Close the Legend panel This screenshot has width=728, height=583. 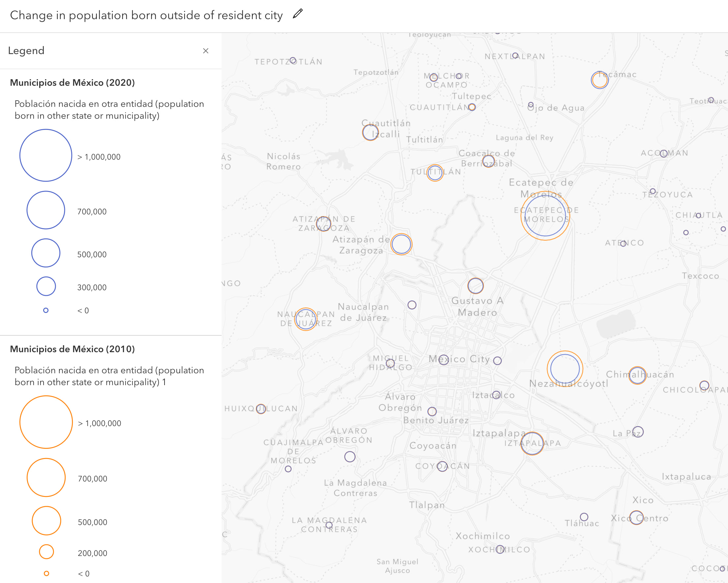click(x=206, y=51)
